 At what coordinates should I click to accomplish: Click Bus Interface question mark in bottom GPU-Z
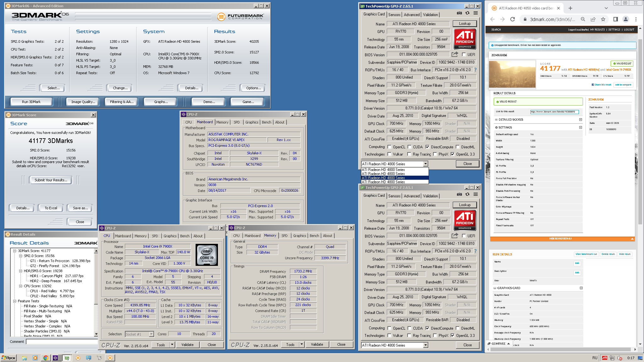(x=475, y=251)
